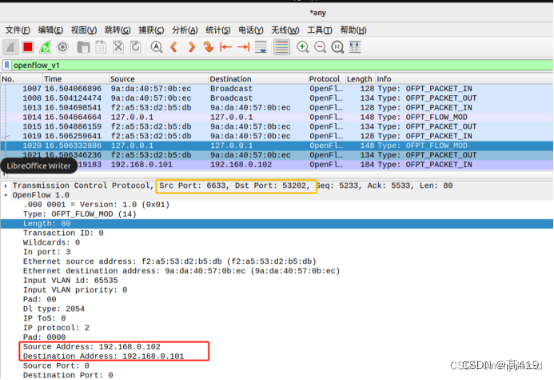Sort by the Length column header
Screen dimensions: 554x380
pyautogui.click(x=360, y=79)
